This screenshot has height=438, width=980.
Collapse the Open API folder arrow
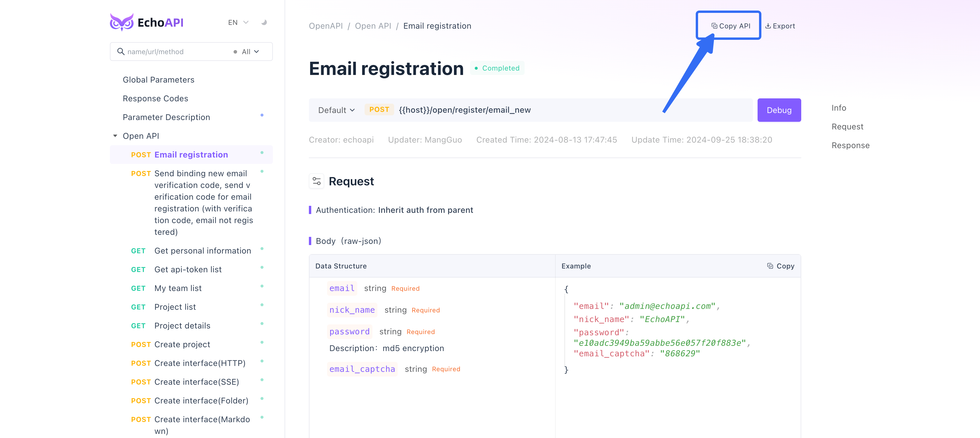(x=115, y=136)
